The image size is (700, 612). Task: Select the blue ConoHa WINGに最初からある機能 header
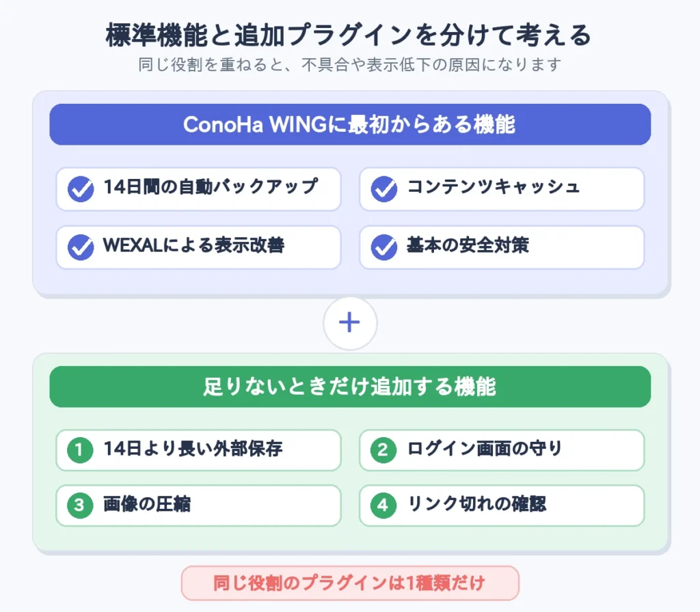pyautogui.click(x=350, y=124)
